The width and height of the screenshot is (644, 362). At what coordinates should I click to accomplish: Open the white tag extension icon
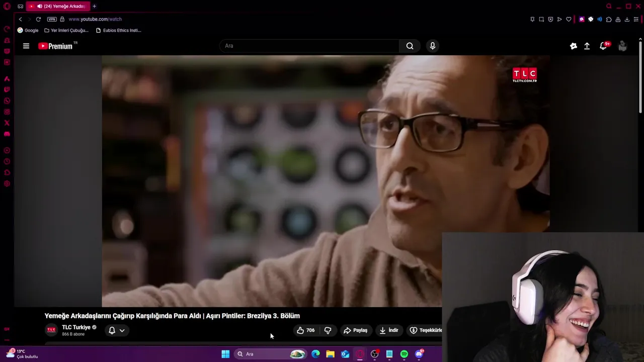tap(591, 19)
